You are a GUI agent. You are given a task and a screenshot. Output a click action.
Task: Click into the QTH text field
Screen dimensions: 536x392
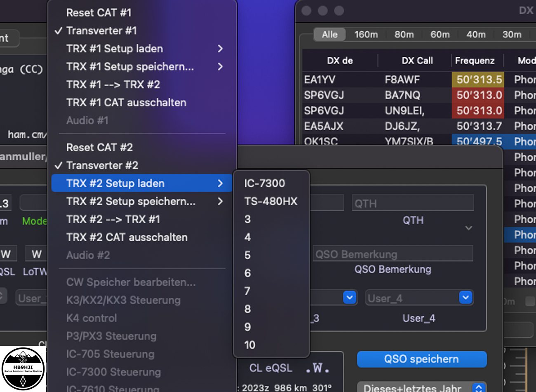[x=412, y=203]
